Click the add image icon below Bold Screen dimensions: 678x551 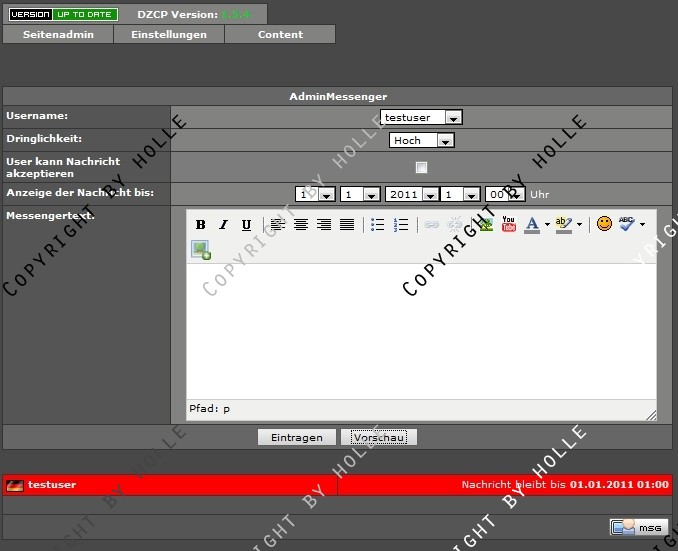201,250
